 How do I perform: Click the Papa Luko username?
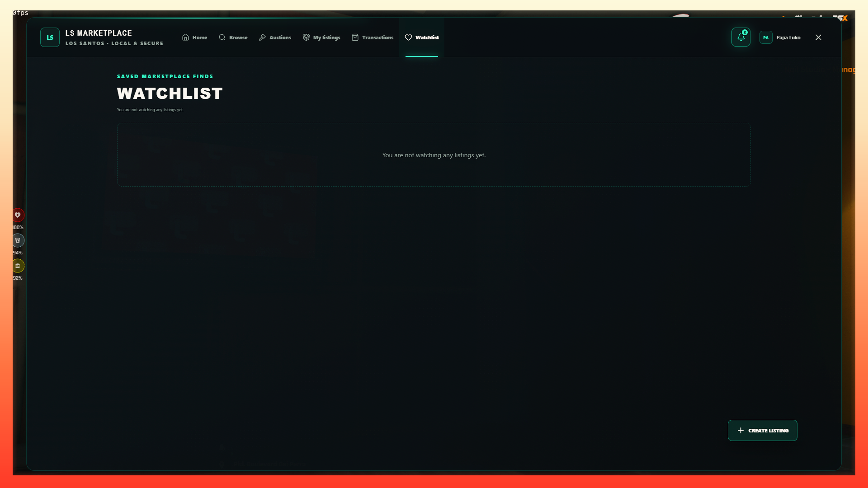click(788, 38)
